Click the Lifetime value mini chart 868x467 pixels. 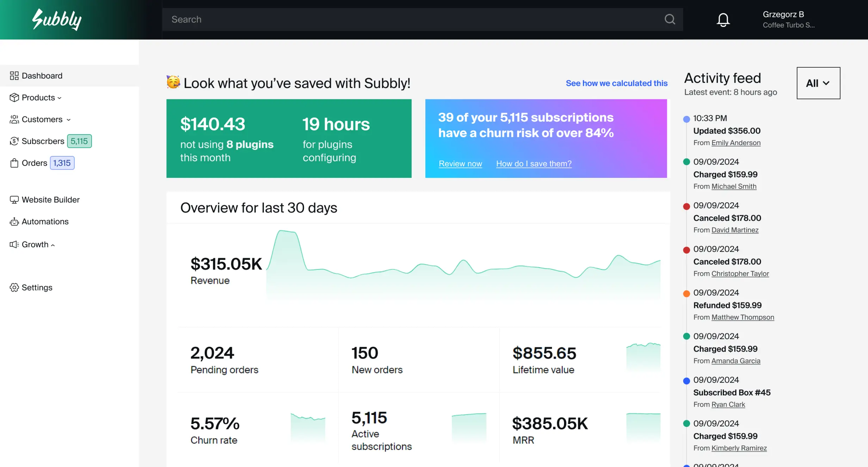coord(643,356)
